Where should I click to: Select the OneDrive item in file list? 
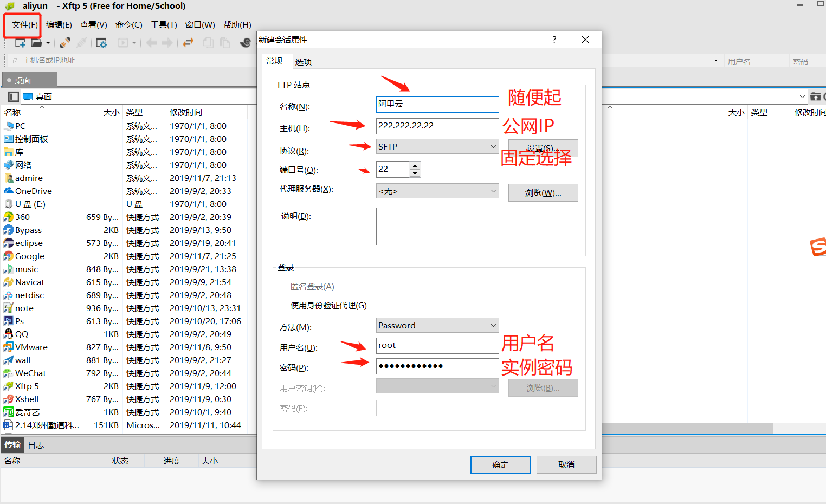click(x=33, y=191)
